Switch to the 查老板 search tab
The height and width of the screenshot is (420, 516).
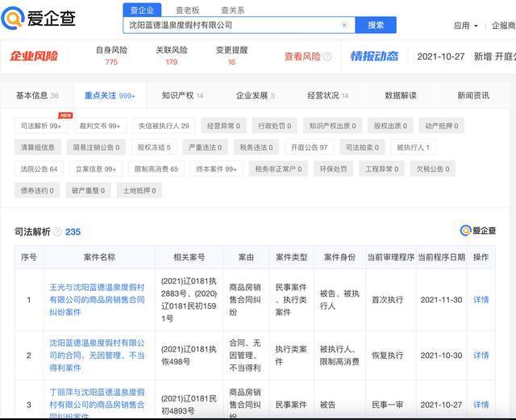click(x=188, y=10)
